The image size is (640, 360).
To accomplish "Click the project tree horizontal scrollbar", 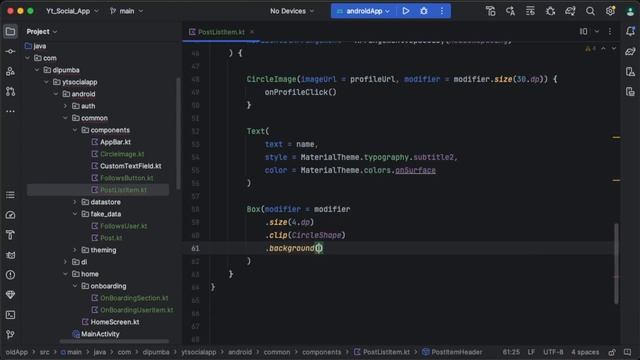I will (x=114, y=341).
